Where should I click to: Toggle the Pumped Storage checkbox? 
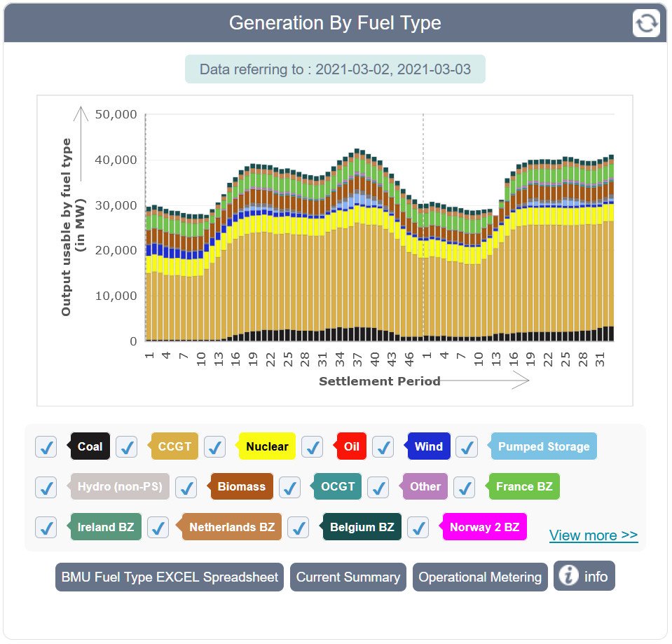[x=467, y=447]
